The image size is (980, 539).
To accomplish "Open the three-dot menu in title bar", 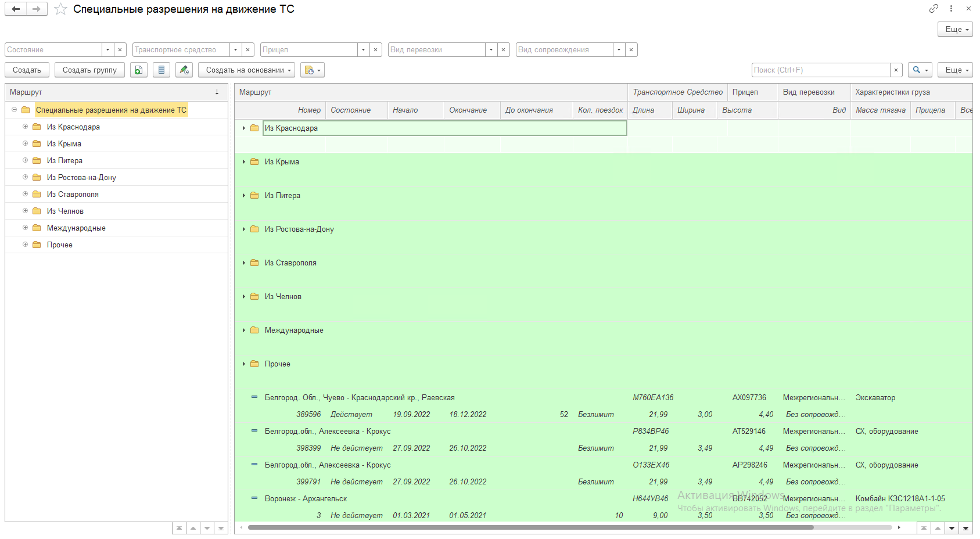I will coord(951,8).
